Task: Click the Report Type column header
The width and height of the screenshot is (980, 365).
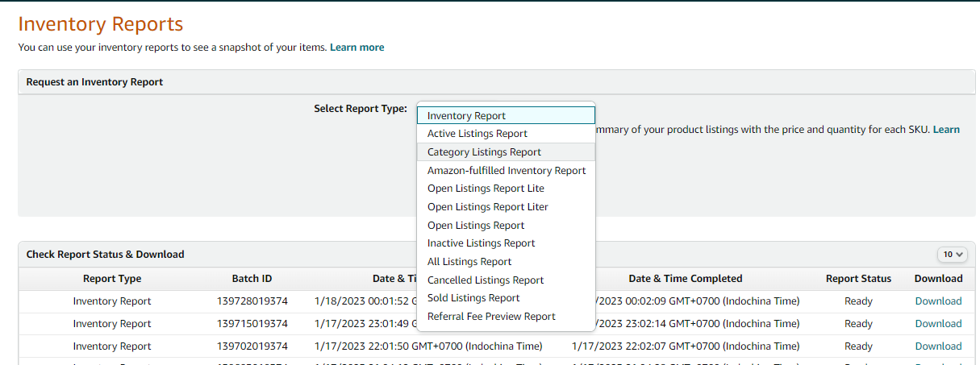Action: [112, 279]
